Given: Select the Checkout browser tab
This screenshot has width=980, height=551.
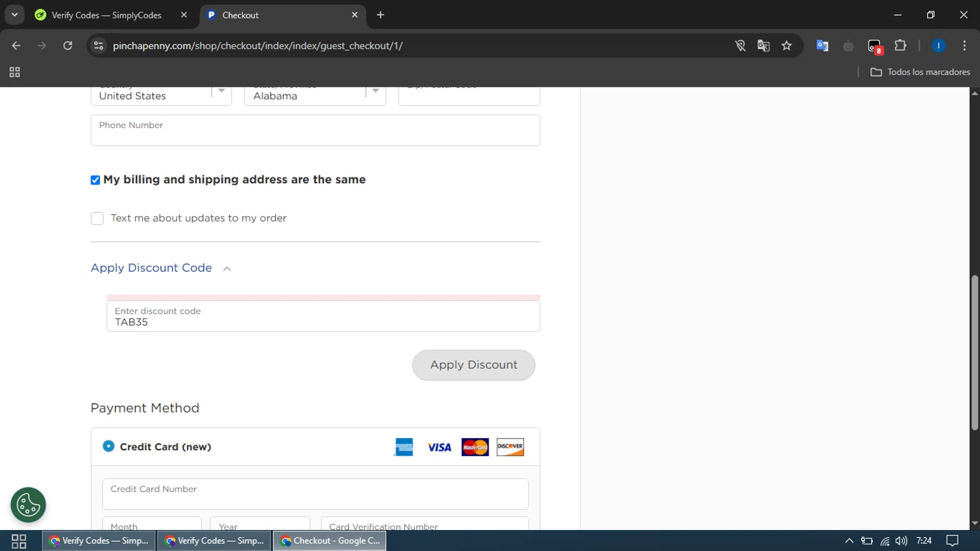Looking at the screenshot, I should (282, 15).
